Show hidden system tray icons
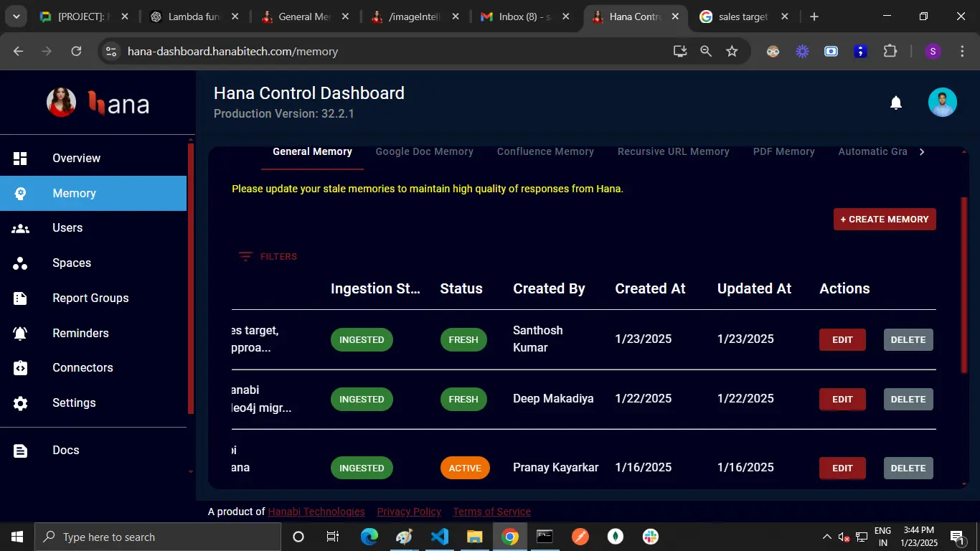The height and width of the screenshot is (551, 980). click(826, 537)
